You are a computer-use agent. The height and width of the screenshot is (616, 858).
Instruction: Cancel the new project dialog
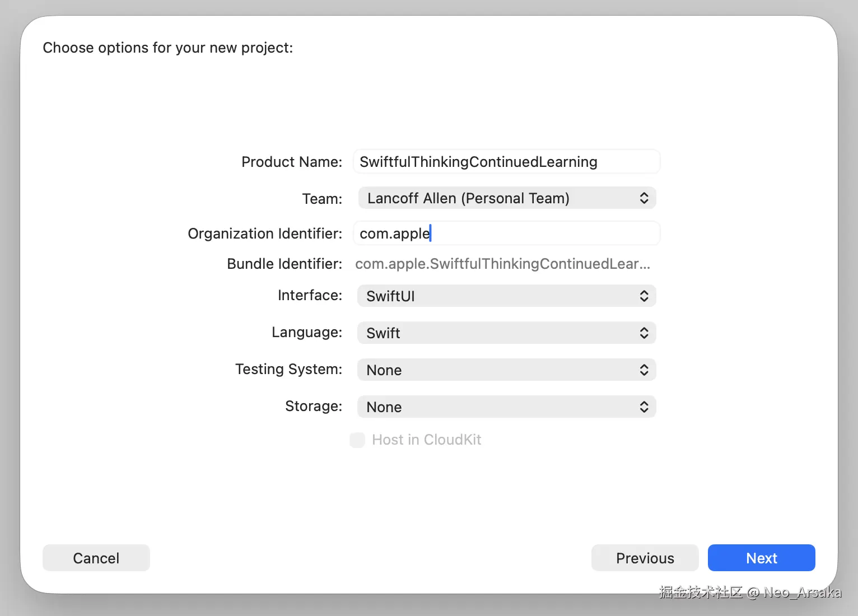click(x=96, y=558)
